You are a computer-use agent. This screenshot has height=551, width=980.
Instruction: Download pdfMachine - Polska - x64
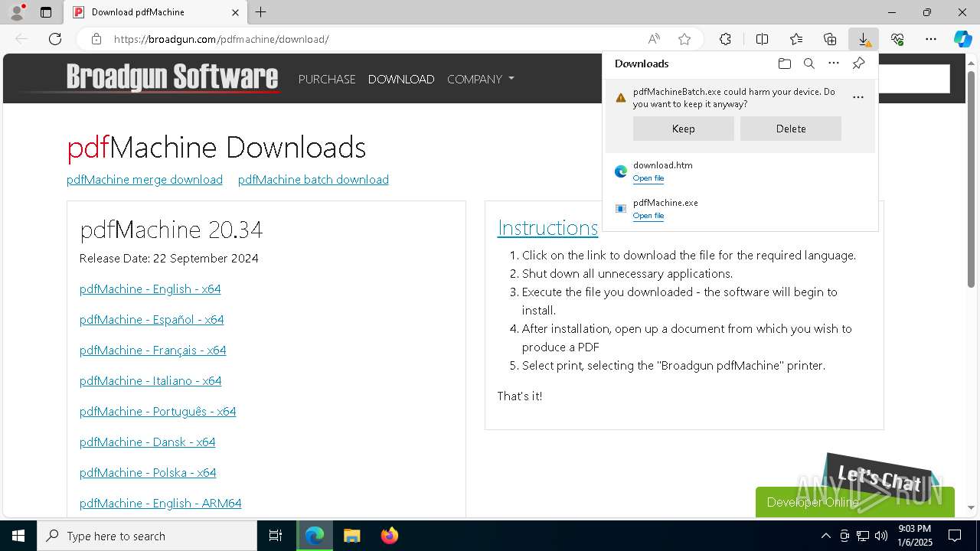click(x=148, y=472)
